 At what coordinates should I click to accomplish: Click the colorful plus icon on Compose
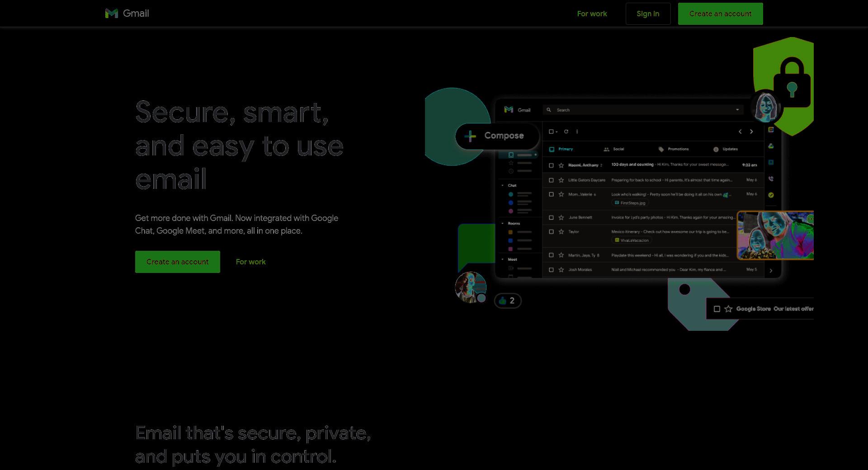[470, 136]
